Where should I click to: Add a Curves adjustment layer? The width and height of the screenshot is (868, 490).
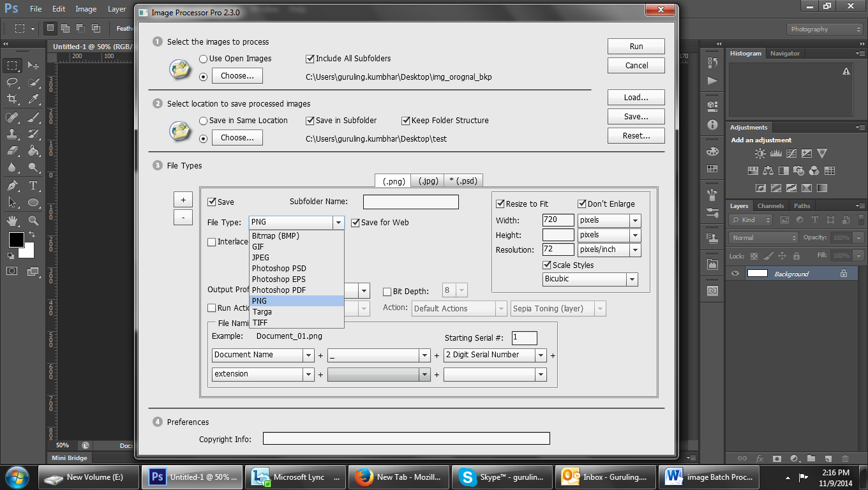pos(790,153)
